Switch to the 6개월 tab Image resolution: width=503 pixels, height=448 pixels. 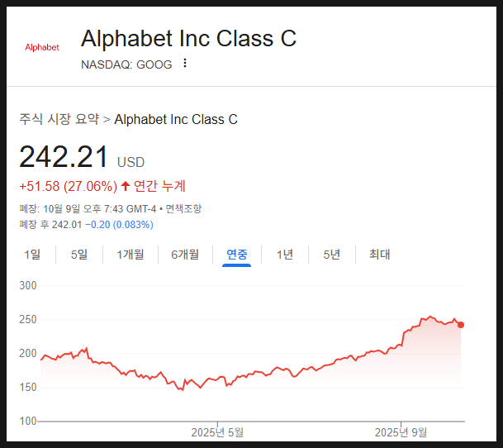[x=185, y=255]
